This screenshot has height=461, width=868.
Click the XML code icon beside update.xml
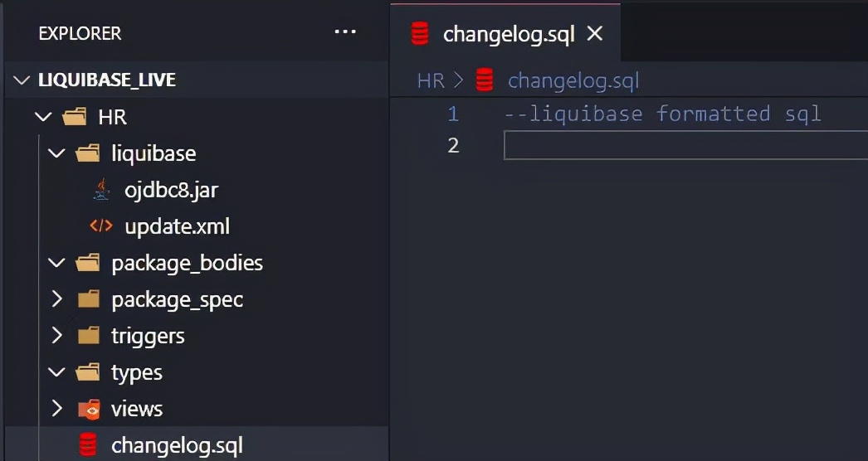[101, 226]
